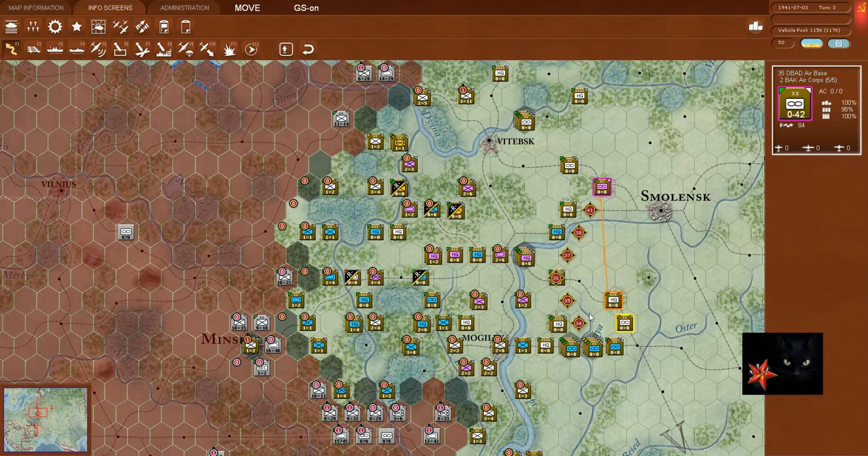Click the red marker numbered 36

point(556,278)
